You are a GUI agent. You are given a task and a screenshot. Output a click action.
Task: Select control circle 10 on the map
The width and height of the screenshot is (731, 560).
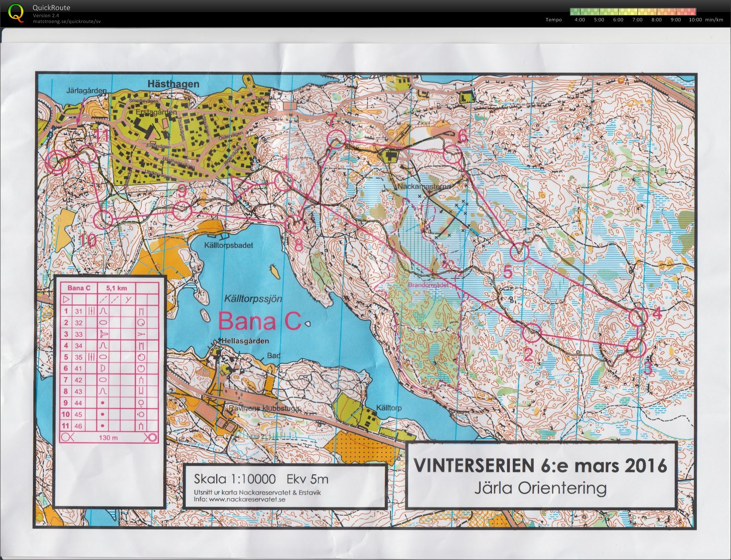pyautogui.click(x=104, y=219)
